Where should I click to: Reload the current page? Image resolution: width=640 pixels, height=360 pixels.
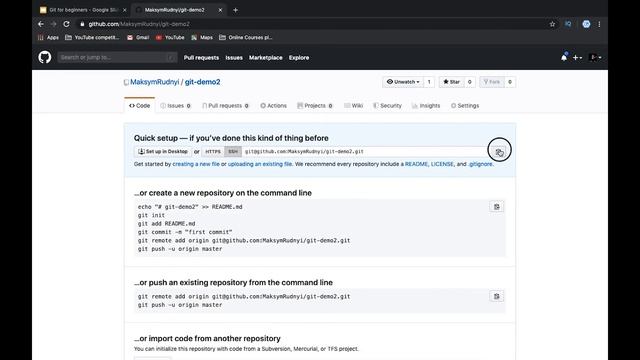point(66,24)
